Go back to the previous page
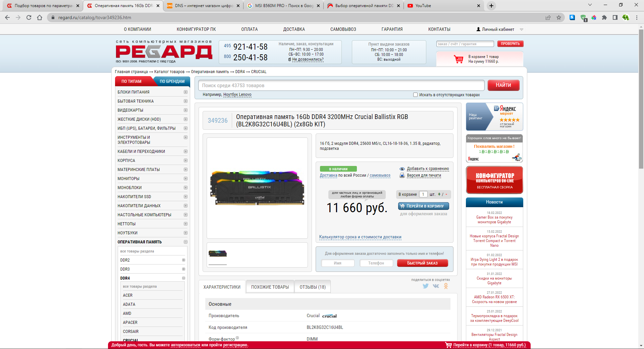This screenshot has width=644, height=349. pyautogui.click(x=7, y=17)
